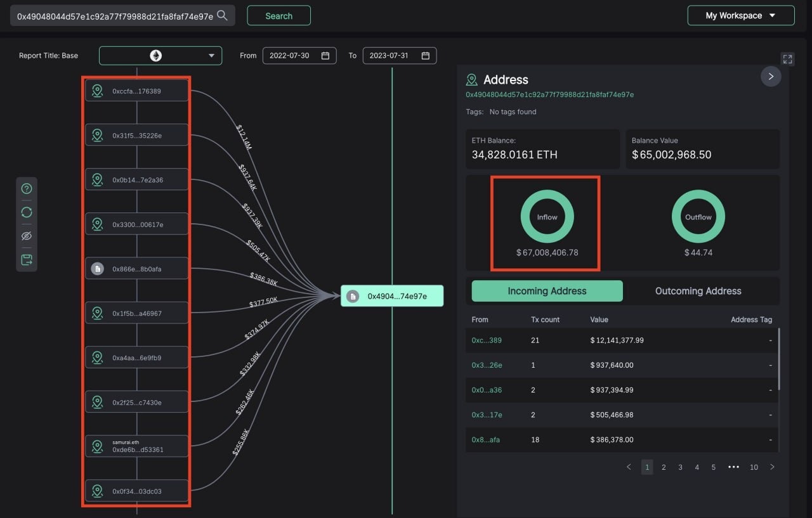The height and width of the screenshot is (518, 812).
Task: Click the fullscreen expand icon above Address panel
Action: [788, 59]
